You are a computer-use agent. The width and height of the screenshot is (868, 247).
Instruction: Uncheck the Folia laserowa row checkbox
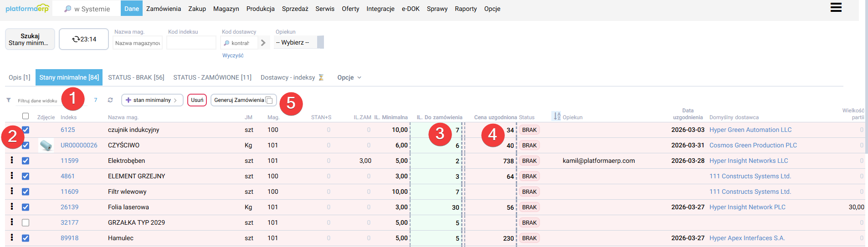26,207
